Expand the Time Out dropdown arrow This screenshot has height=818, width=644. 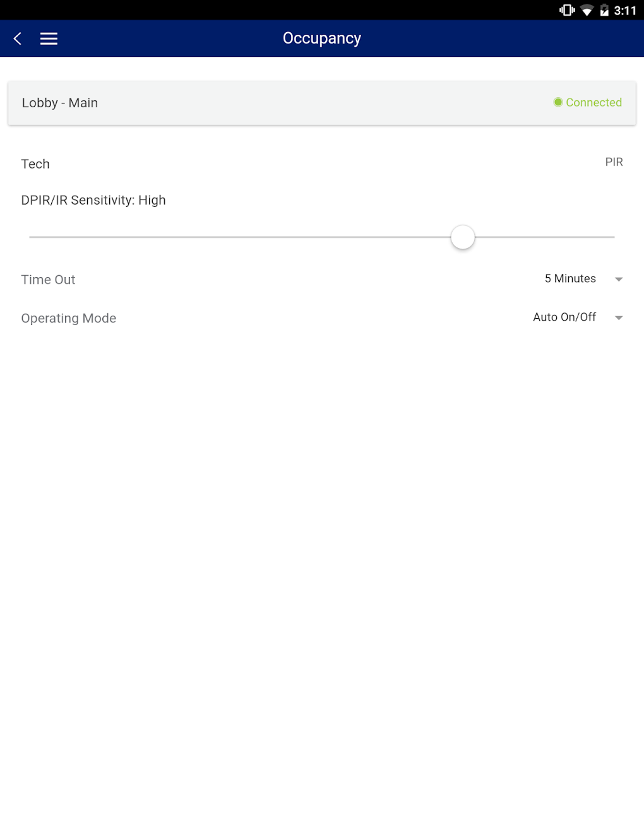[619, 279]
